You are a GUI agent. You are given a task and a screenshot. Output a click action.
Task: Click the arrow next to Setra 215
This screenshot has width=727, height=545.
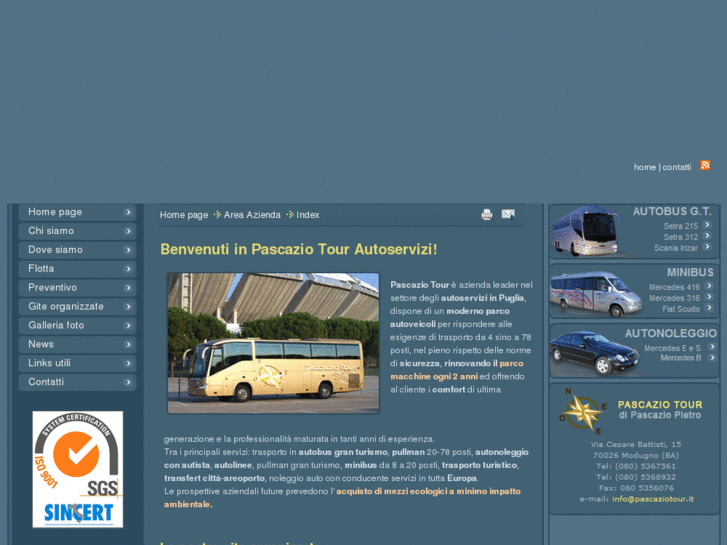pyautogui.click(x=707, y=225)
